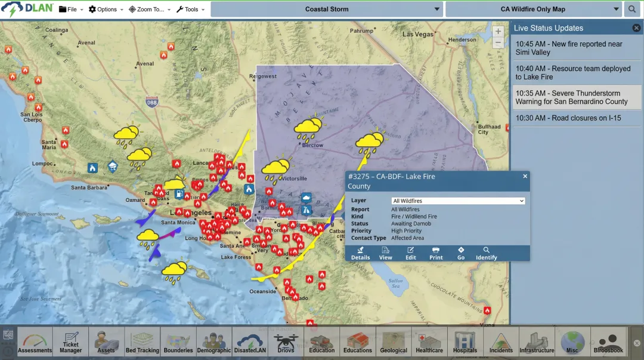Open the Infrastructure layer category
Image resolution: width=644 pixels, height=360 pixels.
click(537, 342)
